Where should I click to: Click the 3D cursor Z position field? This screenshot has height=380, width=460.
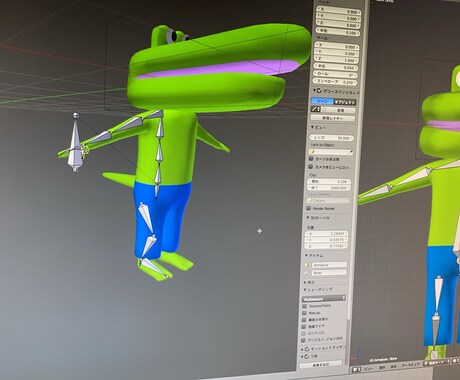(x=327, y=246)
